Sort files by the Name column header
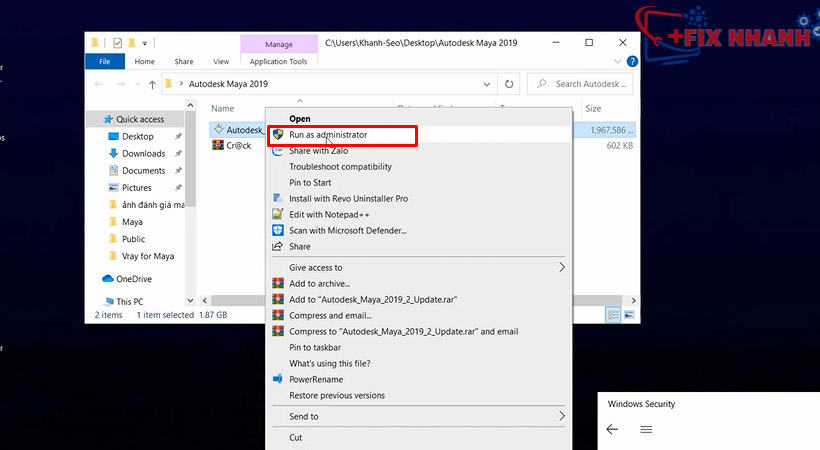Screen dimensions: 820x450 point(222,108)
